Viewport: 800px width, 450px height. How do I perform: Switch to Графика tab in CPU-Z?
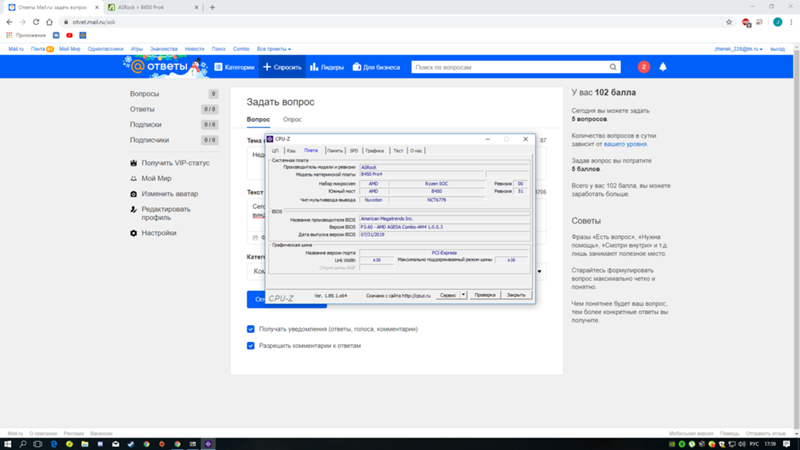374,151
